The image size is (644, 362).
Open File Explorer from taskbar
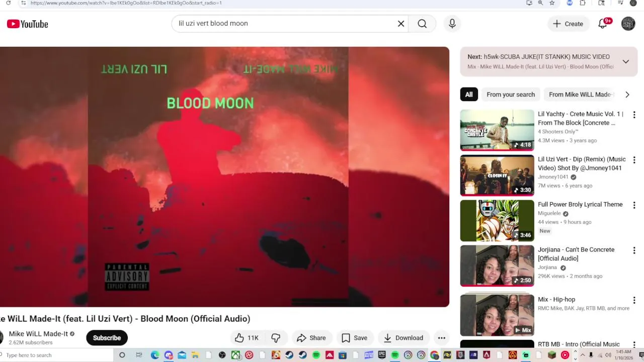[x=195, y=355]
